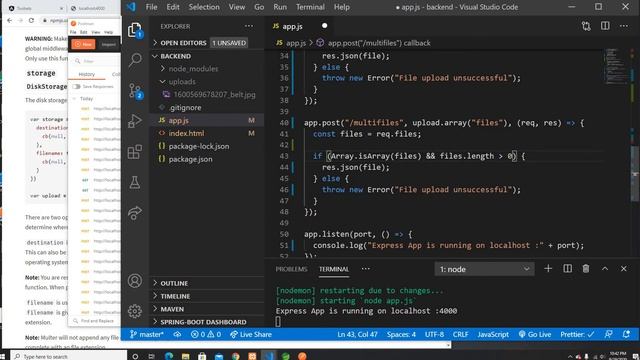Click the Open Changes icon in editor toolbar
Screen dimensions: 640x360
coord(586,26)
